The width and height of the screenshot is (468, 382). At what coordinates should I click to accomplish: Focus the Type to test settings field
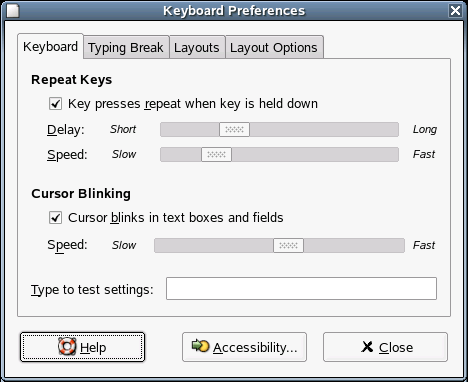(x=301, y=288)
